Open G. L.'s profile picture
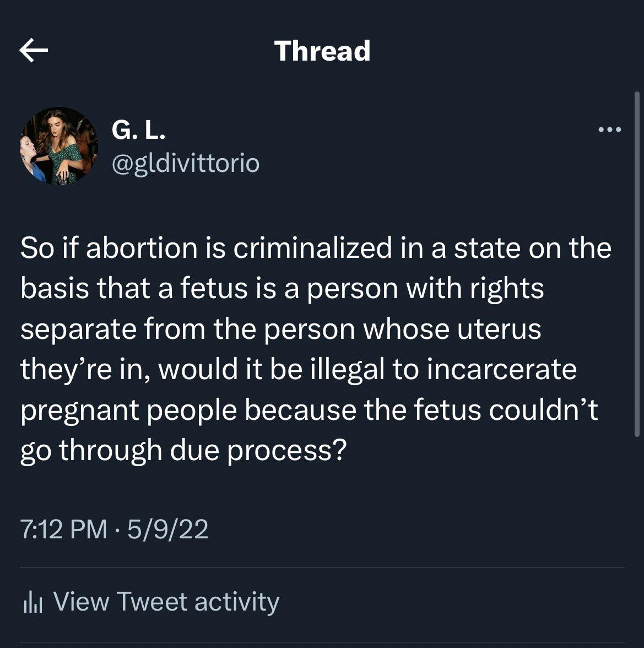Viewport: 644px width, 648px height. tap(59, 146)
